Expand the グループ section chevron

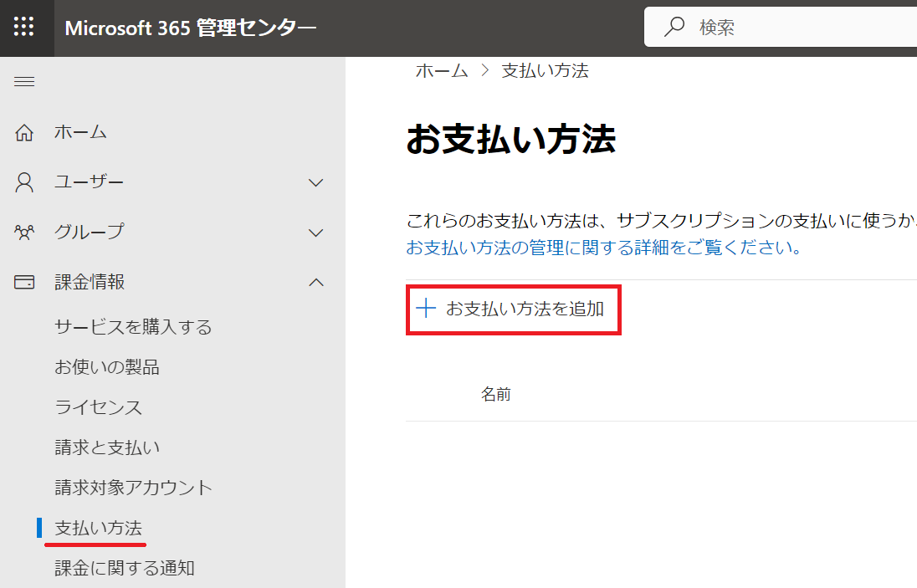(315, 233)
